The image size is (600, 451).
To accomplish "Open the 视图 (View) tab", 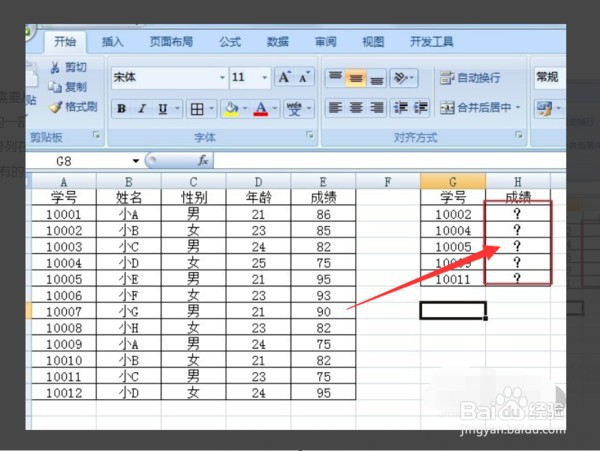I will click(x=373, y=42).
